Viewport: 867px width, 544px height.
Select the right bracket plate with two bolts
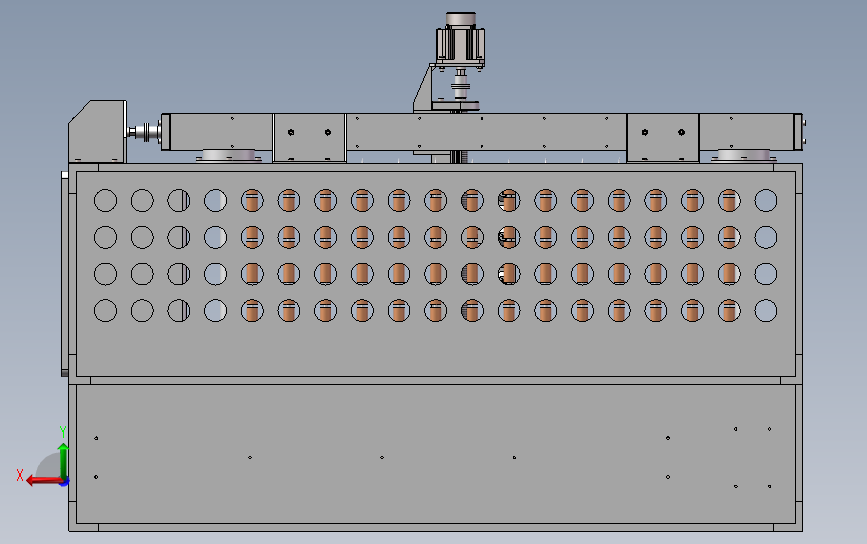(662, 138)
